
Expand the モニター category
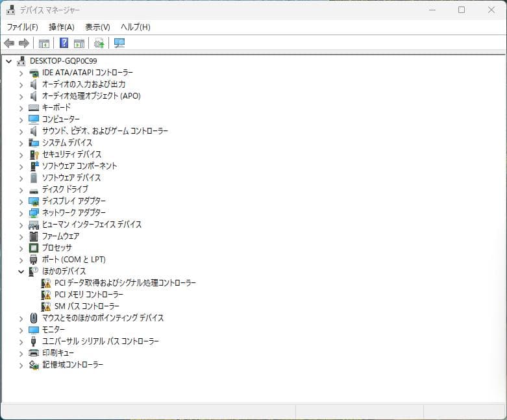click(x=21, y=330)
